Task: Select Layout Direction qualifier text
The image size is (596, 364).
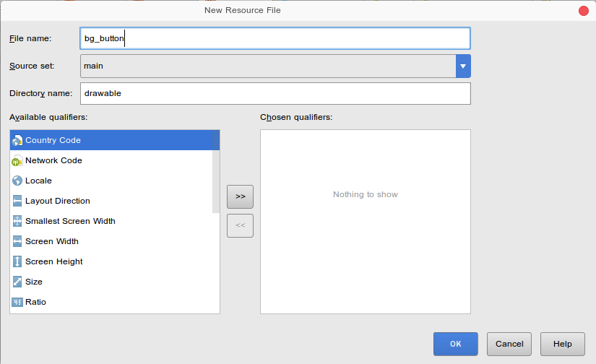Action: 57,201
